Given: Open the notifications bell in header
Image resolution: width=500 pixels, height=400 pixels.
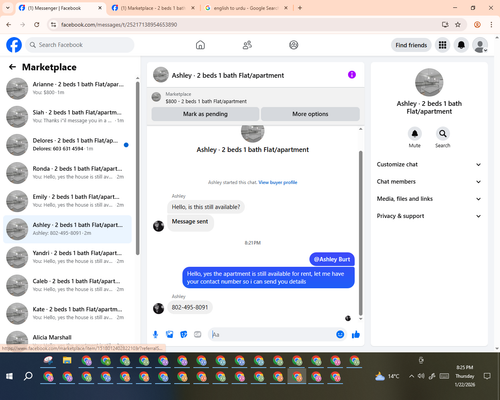Looking at the screenshot, I should 461,45.
